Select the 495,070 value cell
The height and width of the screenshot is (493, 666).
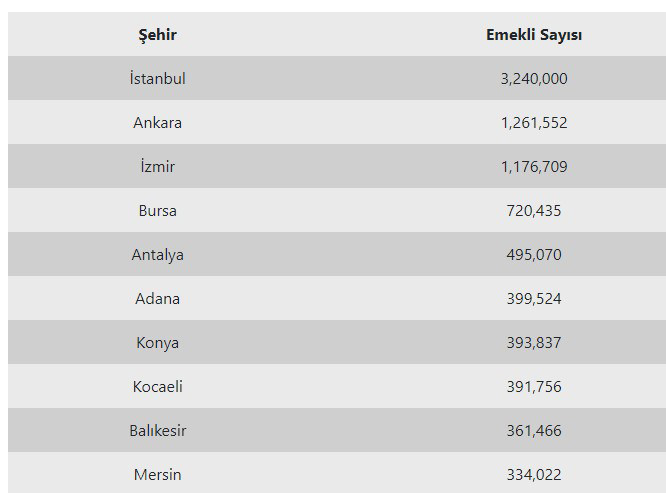click(534, 254)
